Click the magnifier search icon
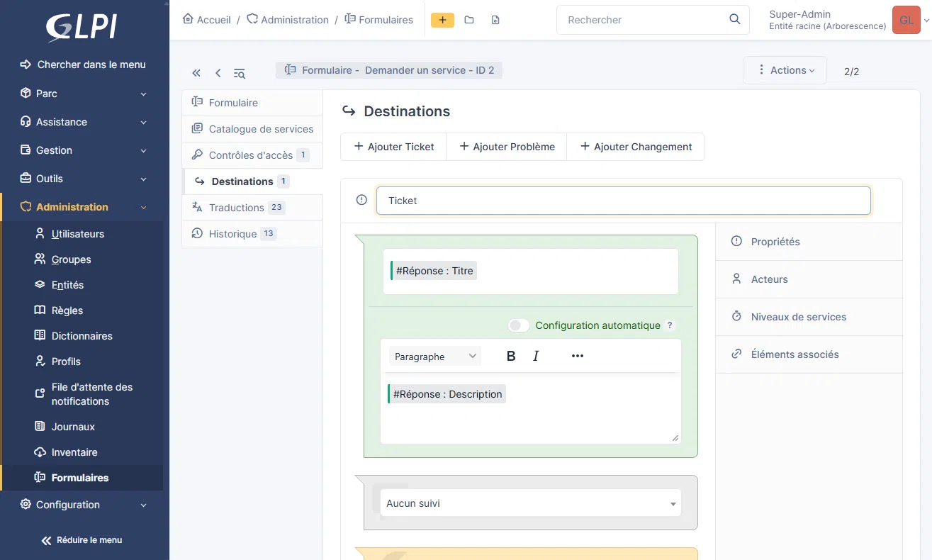 734,19
